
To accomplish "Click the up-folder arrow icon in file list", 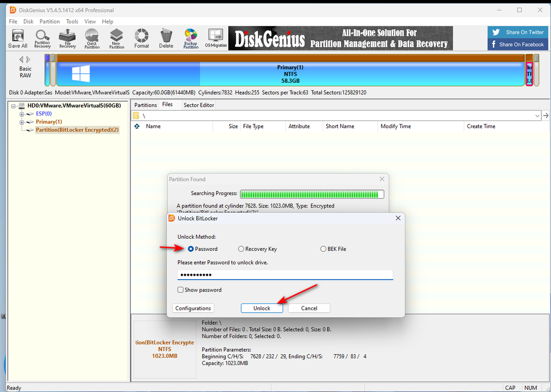I will pos(137,126).
